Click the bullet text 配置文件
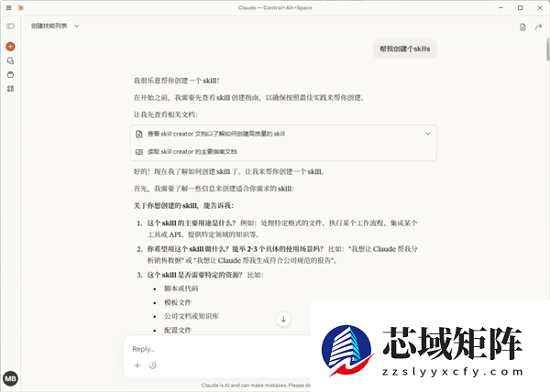This screenshot has width=550, height=392. pyautogui.click(x=178, y=330)
